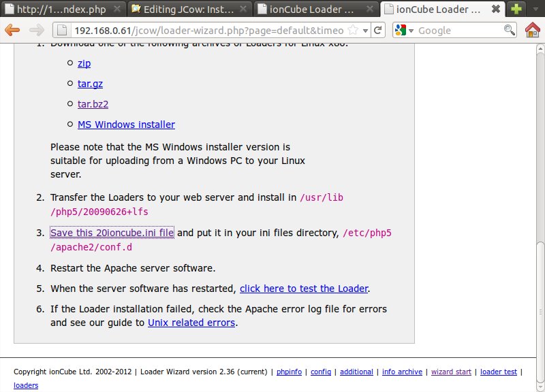Screen dimensions: 545x392
Task: Bookmark this page with the star icon
Action: [353, 30]
